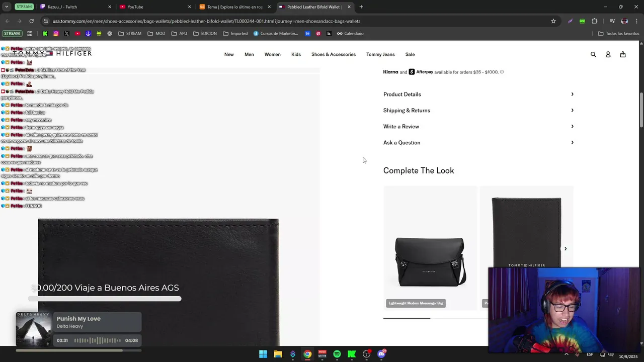View site information icon in address bar
This screenshot has width=644, height=362.
coord(46,21)
